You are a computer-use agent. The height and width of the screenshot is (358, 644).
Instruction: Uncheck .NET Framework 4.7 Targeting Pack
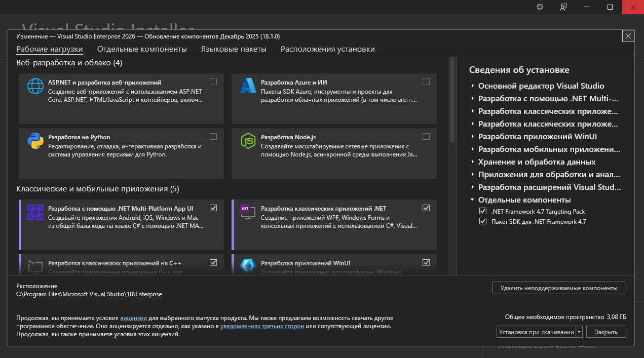tap(483, 212)
